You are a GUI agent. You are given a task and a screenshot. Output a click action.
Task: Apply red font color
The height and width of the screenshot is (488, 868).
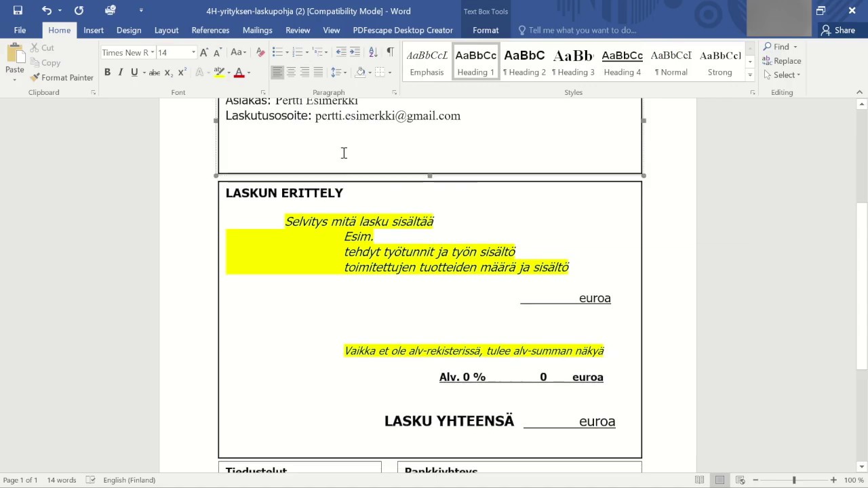(239, 73)
